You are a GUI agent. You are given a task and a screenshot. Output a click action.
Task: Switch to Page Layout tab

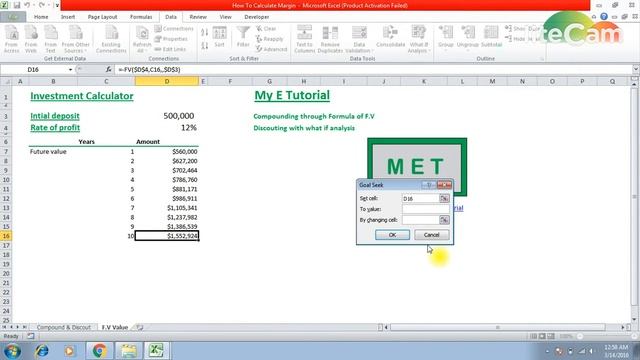click(102, 17)
